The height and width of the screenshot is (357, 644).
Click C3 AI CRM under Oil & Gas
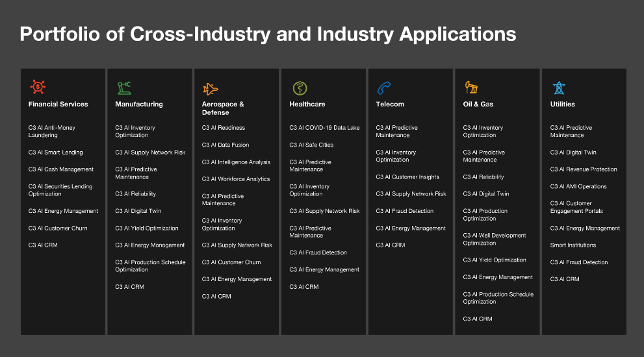pos(478,319)
